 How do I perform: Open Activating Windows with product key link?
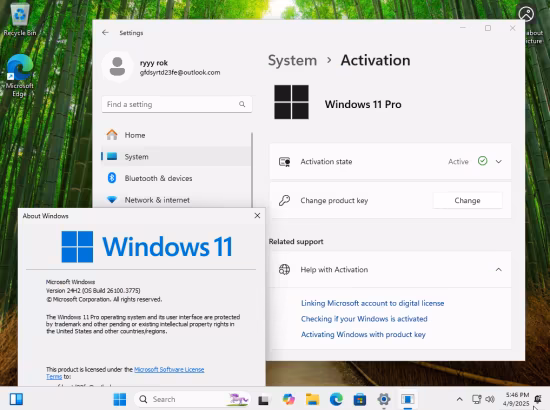[x=363, y=335]
